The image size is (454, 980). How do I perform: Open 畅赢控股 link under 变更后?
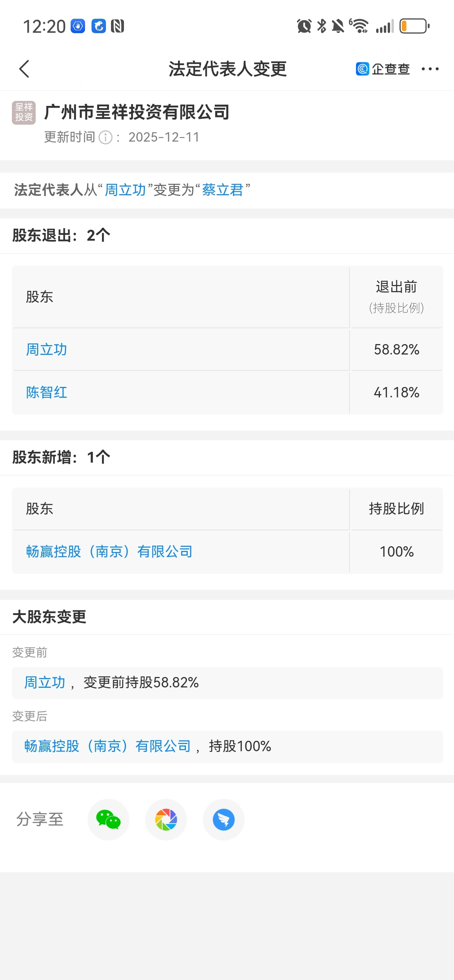tap(107, 747)
